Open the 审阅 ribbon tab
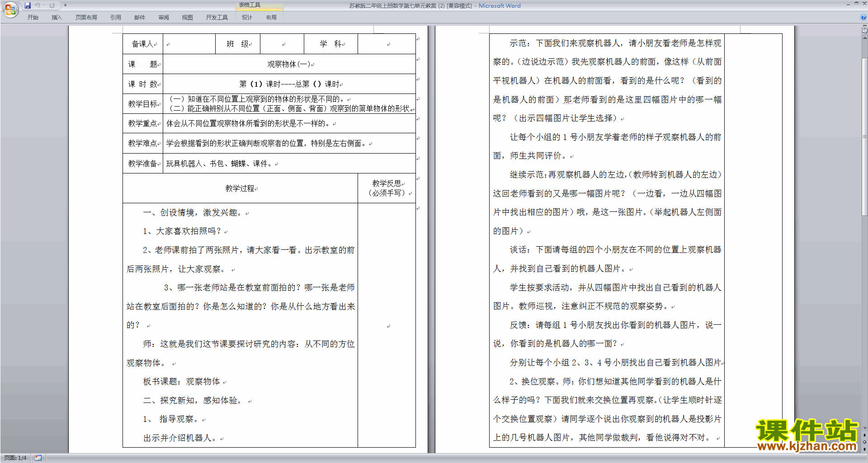868x463 pixels. coord(164,17)
